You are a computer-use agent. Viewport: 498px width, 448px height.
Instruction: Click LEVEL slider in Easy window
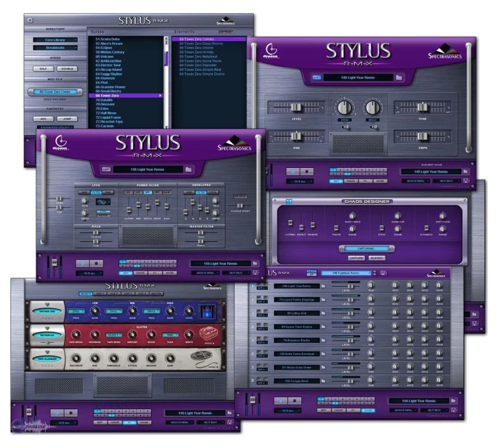tap(297, 107)
